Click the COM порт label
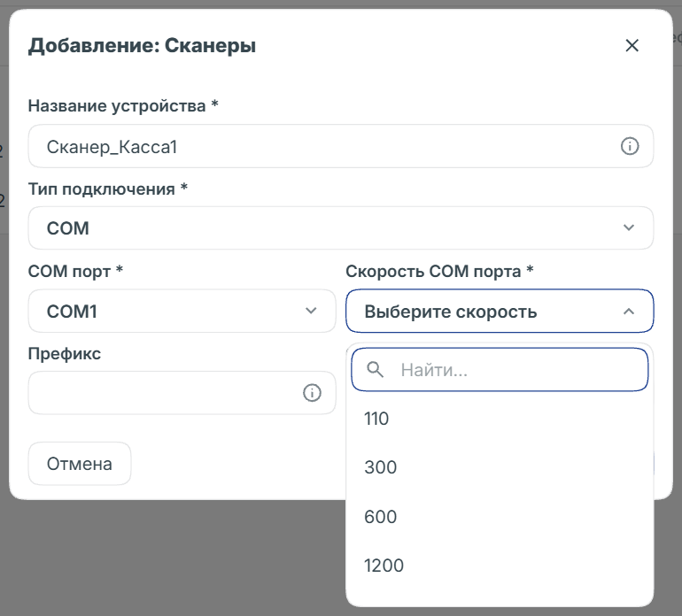The height and width of the screenshot is (616, 682). [x=75, y=271]
